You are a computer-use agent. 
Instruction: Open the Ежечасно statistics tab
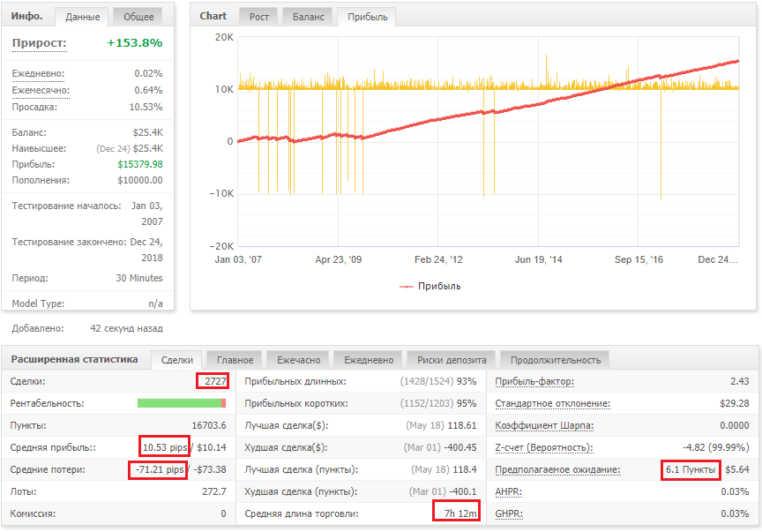coord(298,360)
